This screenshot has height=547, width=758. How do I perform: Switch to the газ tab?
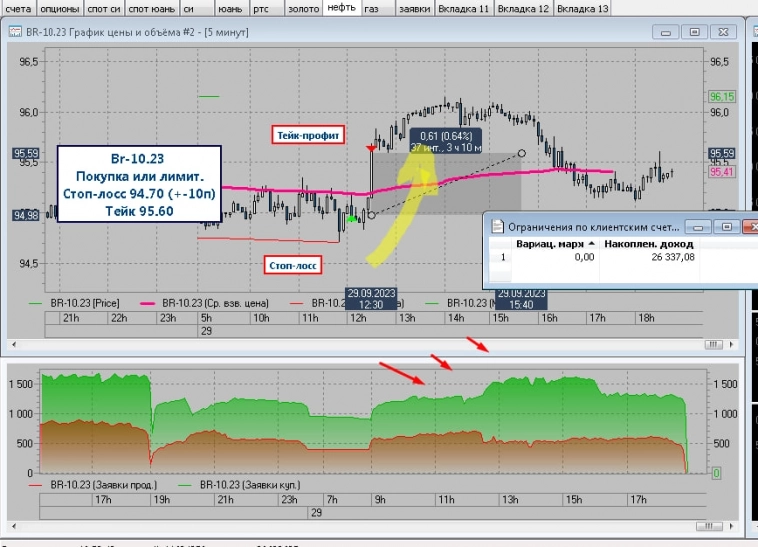point(378,8)
